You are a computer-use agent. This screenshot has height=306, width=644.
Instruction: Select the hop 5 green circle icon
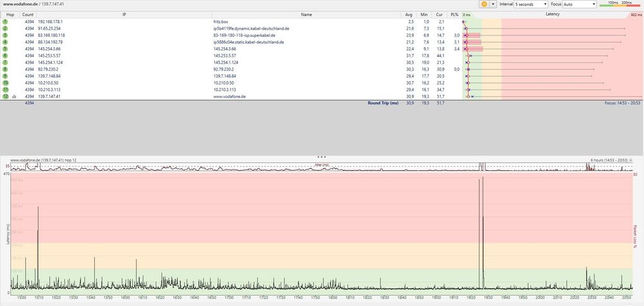tap(5, 49)
